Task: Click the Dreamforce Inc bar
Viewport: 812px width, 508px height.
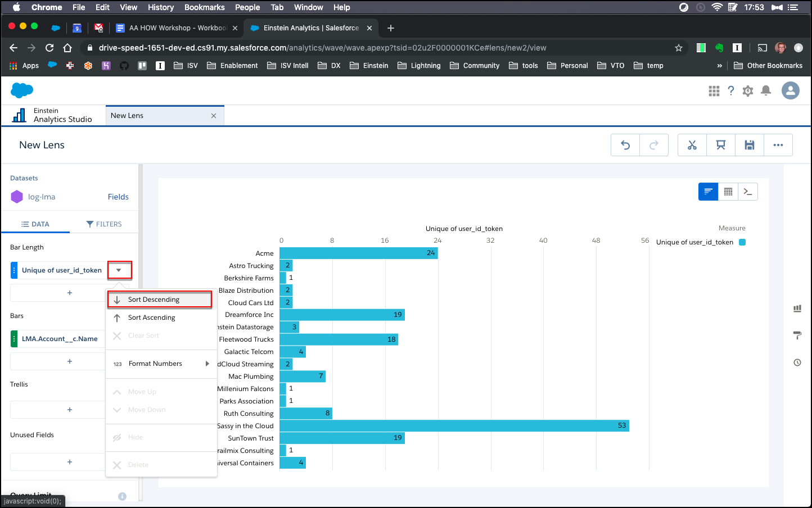Action: (342, 314)
